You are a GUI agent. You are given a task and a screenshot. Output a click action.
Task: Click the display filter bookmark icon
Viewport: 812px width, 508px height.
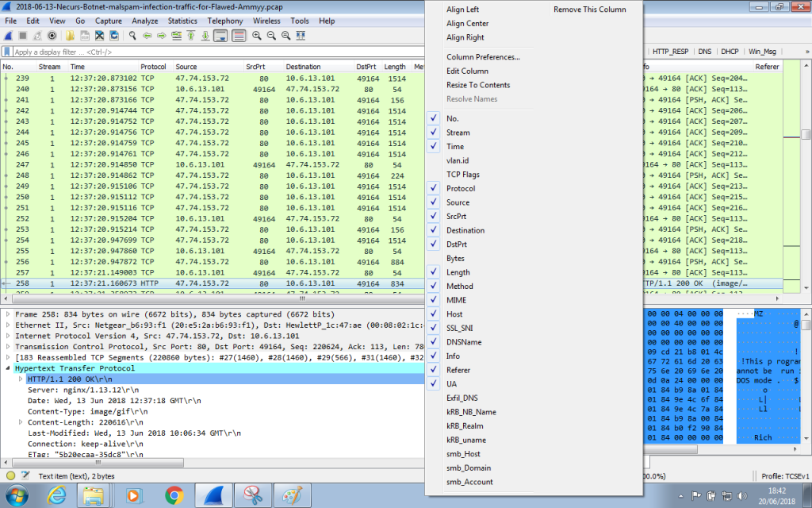[x=6, y=52]
